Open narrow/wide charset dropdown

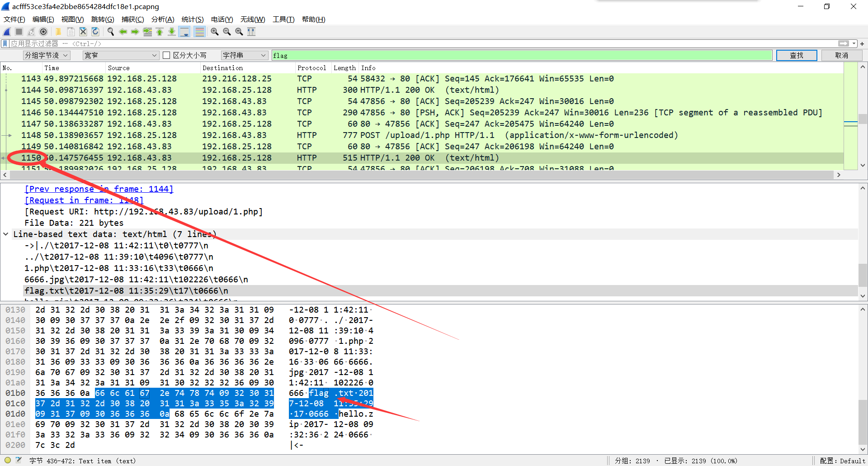(x=121, y=55)
